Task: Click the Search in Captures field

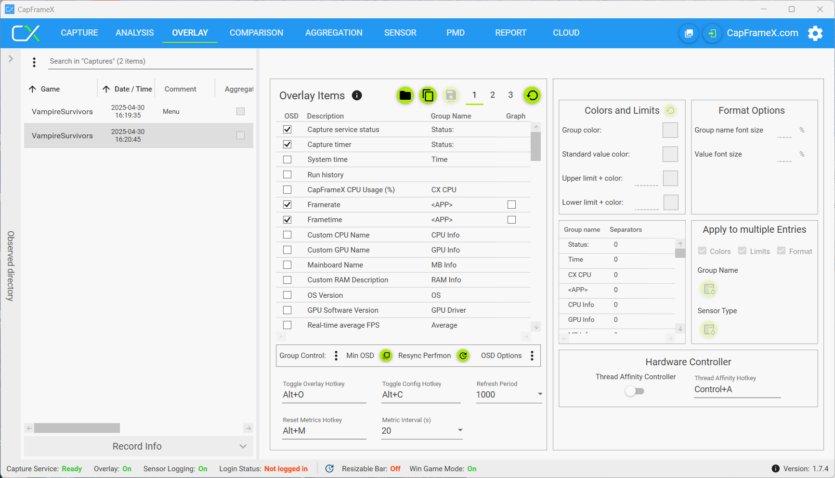Action: (x=140, y=62)
